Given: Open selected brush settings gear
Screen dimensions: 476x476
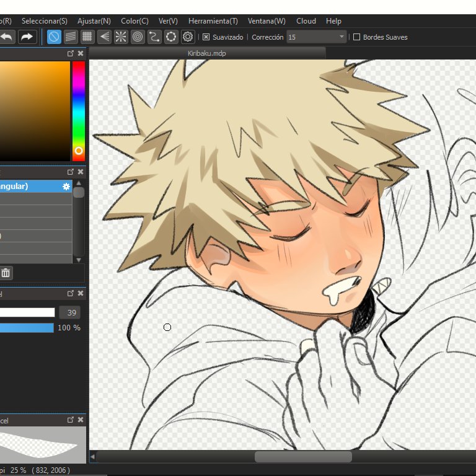Looking at the screenshot, I should (x=66, y=187).
